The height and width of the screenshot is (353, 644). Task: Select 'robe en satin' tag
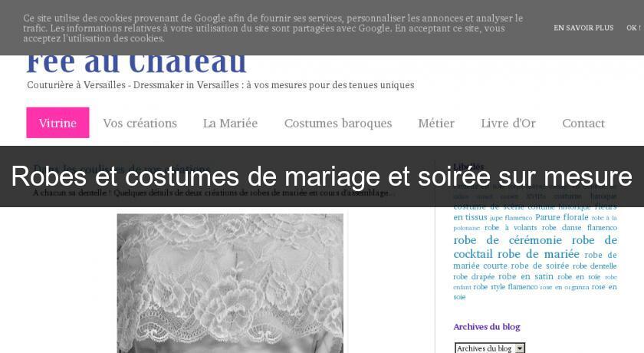click(526, 276)
